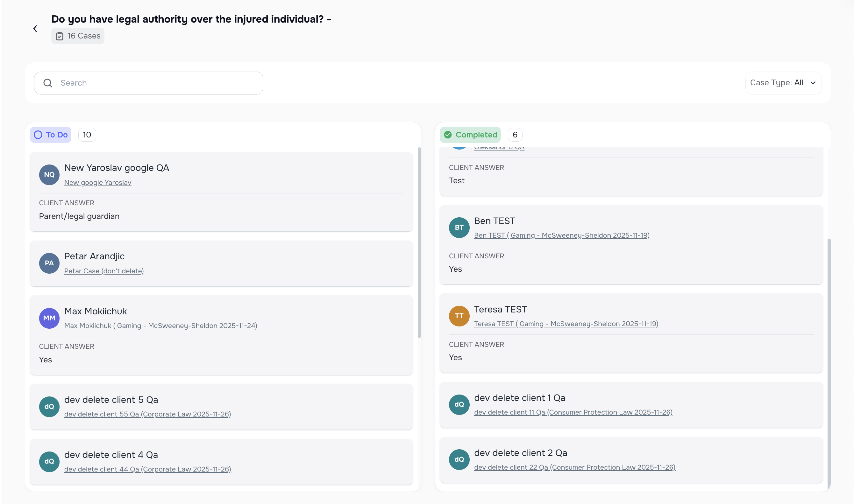
Task: Click the NQ avatar icon
Action: [x=49, y=175]
